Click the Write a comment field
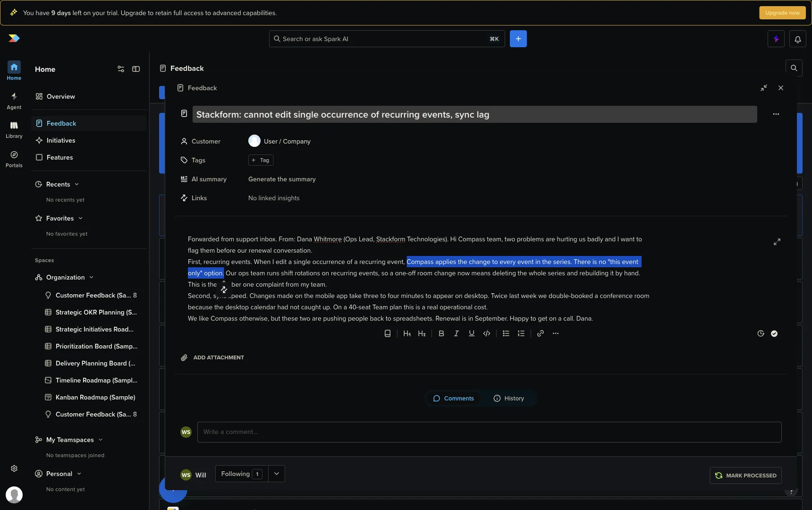This screenshot has height=510, width=812. point(489,432)
